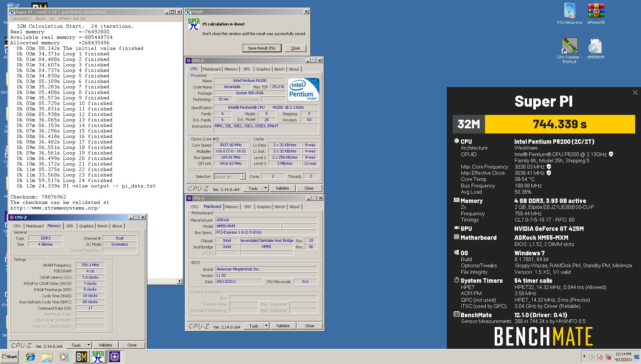Click Close button in Mainboard CPU-Z window
The height and width of the screenshot is (364, 641).
(x=309, y=326)
